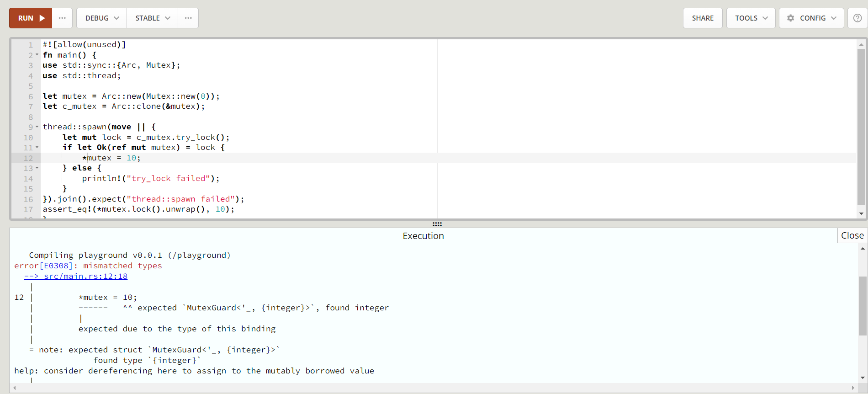Click line number 12 in the gutter
Screen dimensions: 868x394
28,158
